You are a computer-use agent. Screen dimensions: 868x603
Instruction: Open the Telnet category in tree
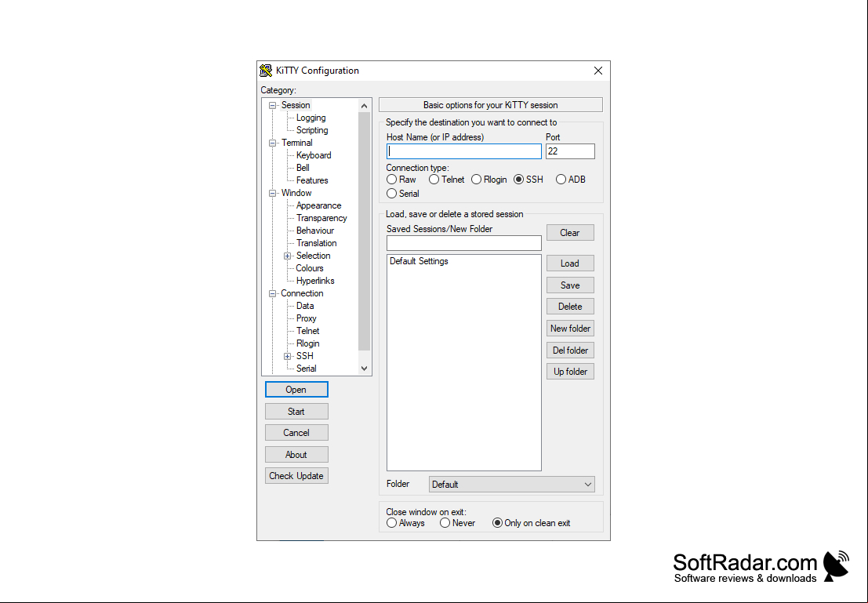(308, 331)
